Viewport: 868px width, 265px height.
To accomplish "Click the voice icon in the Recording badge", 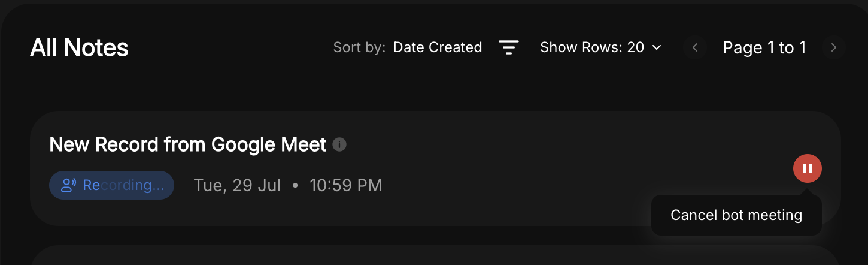I will [x=69, y=185].
